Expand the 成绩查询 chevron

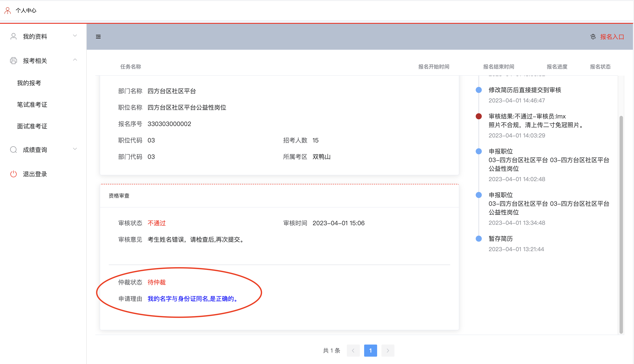pyautogui.click(x=75, y=149)
